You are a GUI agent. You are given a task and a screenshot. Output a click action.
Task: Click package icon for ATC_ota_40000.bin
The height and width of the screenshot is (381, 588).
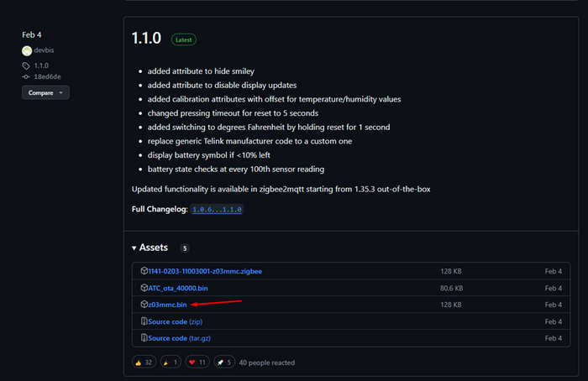click(144, 287)
